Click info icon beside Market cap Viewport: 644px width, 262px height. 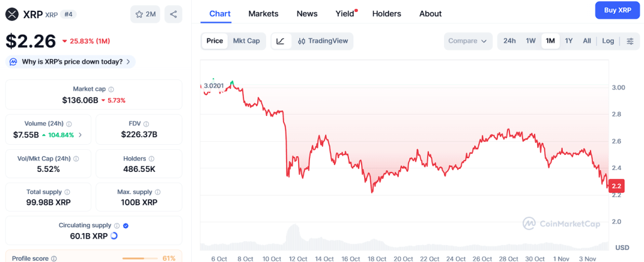111,89
